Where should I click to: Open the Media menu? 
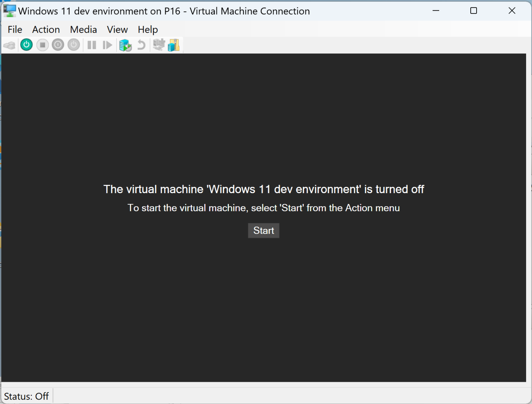pyautogui.click(x=83, y=29)
